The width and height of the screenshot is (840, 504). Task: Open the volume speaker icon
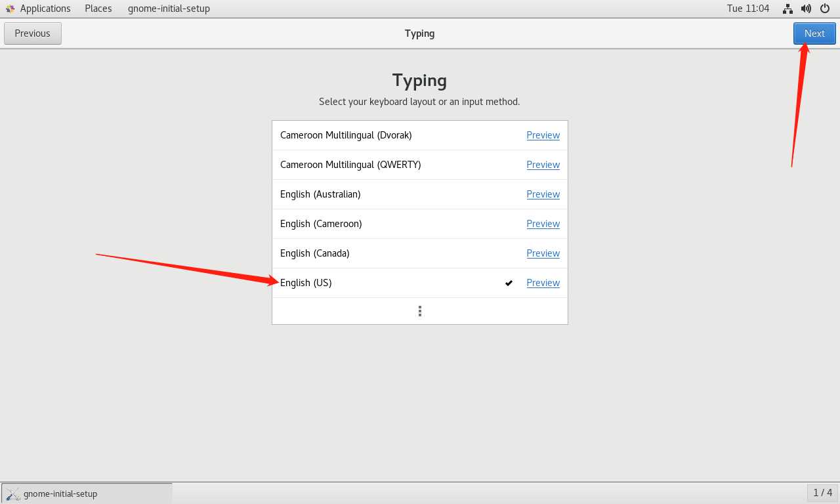807,9
